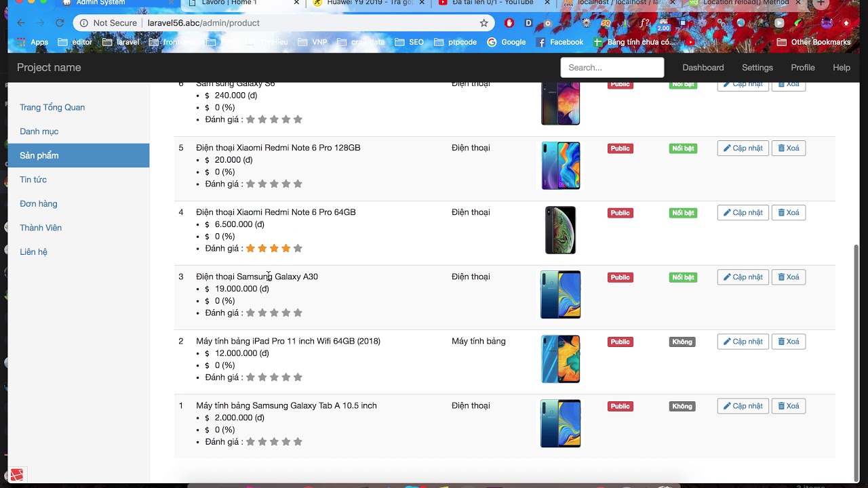This screenshot has width=868, height=488.
Task: Click Galaxy A30 product thumbnail
Action: click(x=560, y=295)
